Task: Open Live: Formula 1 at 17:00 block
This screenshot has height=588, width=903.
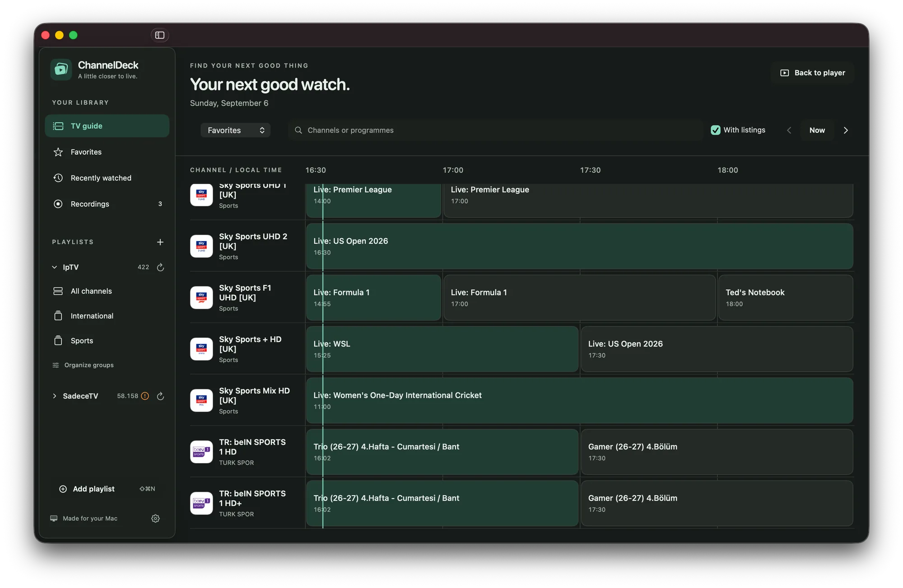Action: coord(580,298)
